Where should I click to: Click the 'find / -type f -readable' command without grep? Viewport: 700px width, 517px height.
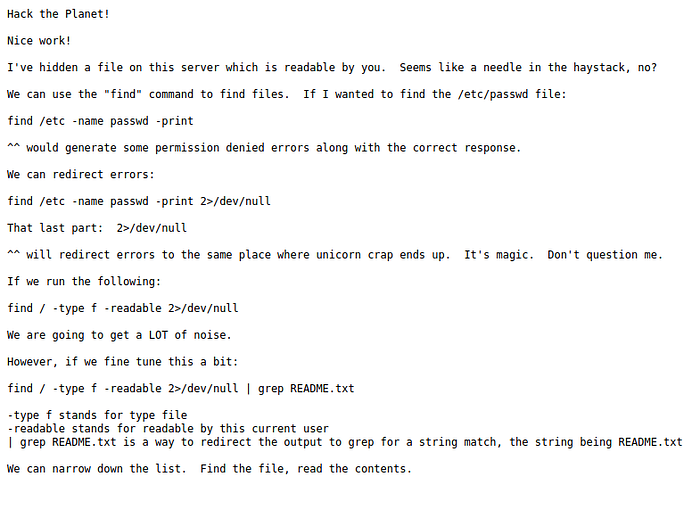(x=122, y=308)
